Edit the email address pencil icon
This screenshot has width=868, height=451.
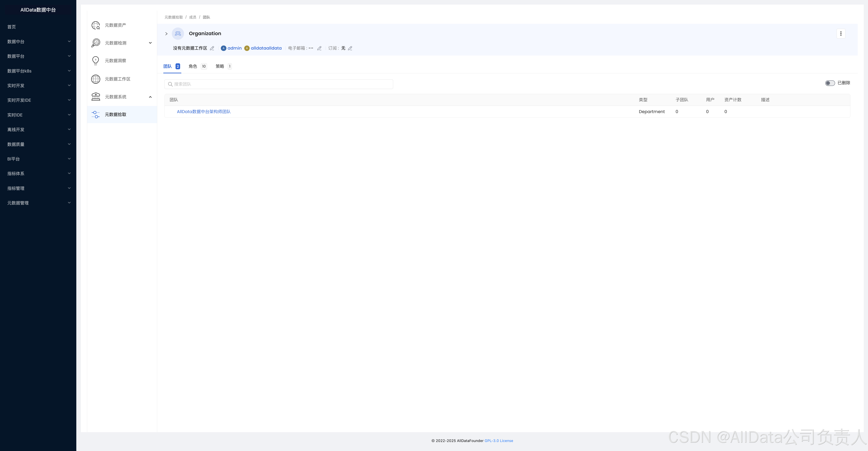tap(319, 48)
